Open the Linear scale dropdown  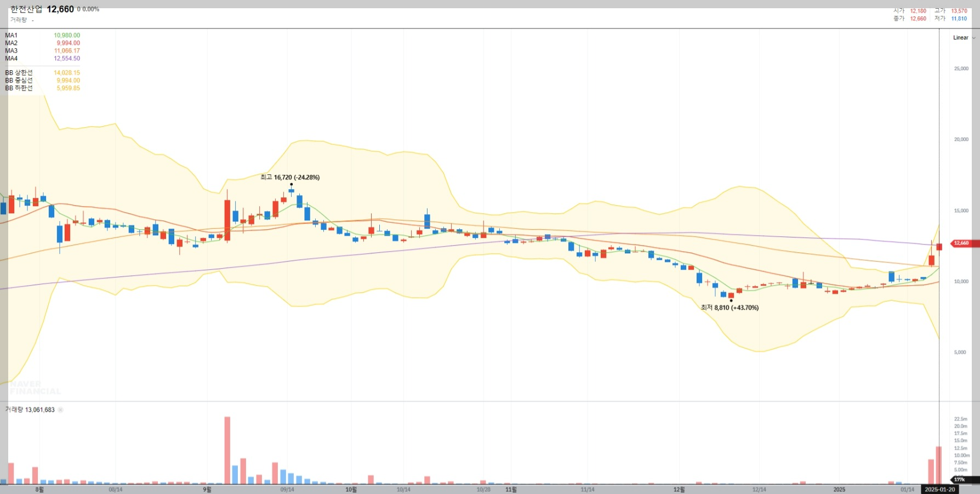pos(964,38)
